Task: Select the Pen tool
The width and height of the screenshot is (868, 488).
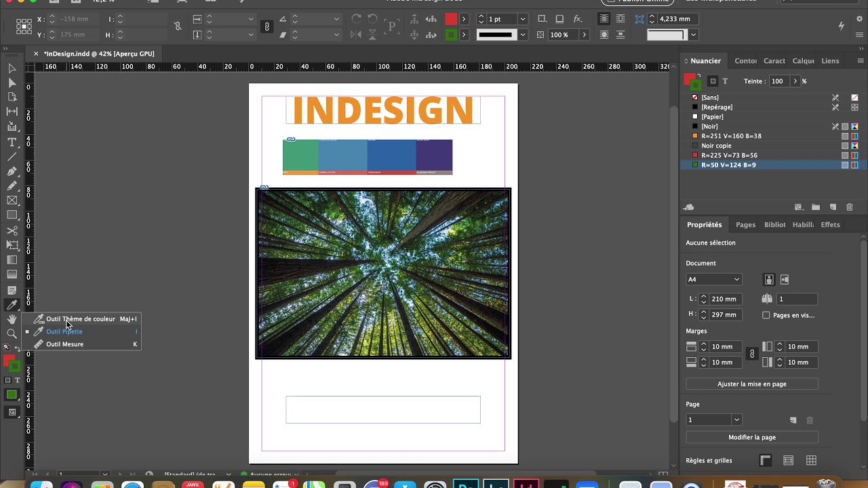Action: click(12, 171)
